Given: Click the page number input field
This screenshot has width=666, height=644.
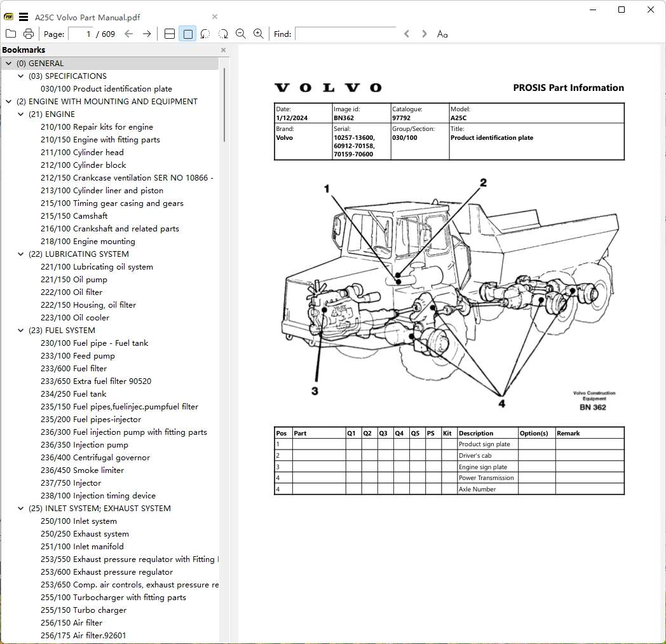Looking at the screenshot, I should point(81,34).
